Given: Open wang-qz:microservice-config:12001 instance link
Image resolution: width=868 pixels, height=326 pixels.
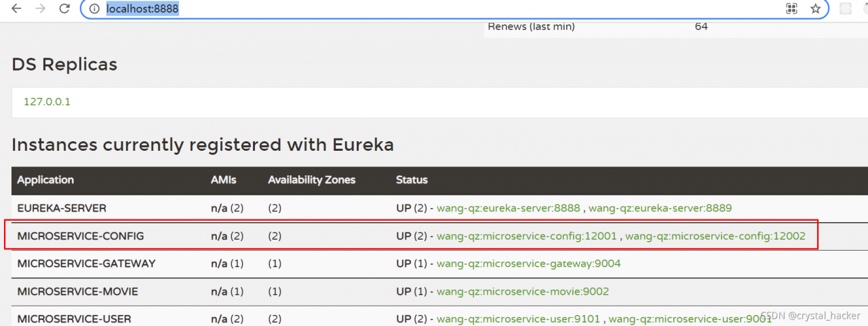Looking at the screenshot, I should pos(527,236).
